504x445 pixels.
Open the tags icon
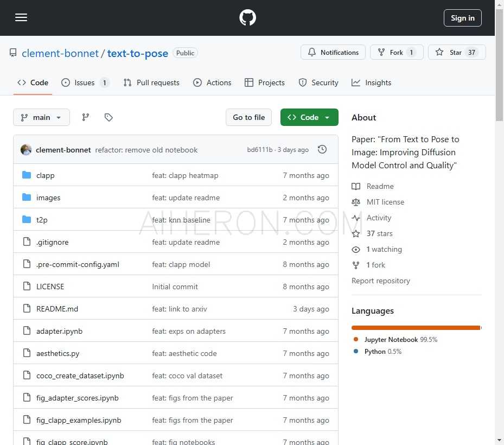click(x=109, y=117)
